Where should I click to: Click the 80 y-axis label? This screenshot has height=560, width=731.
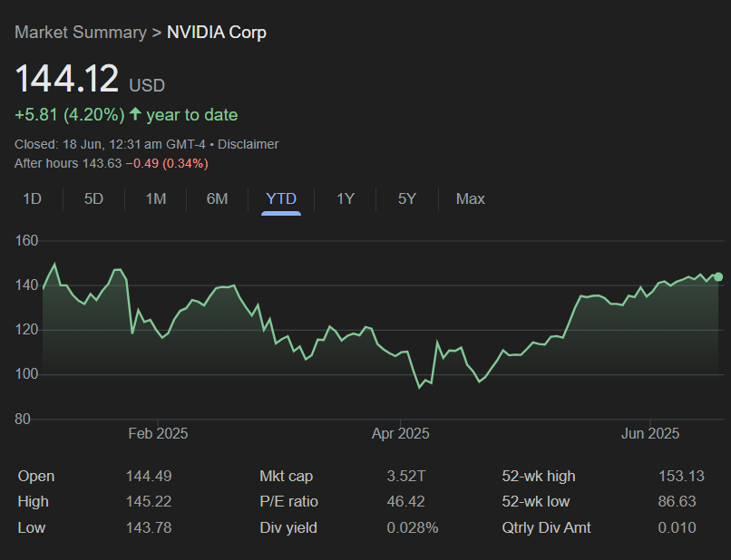(x=23, y=420)
